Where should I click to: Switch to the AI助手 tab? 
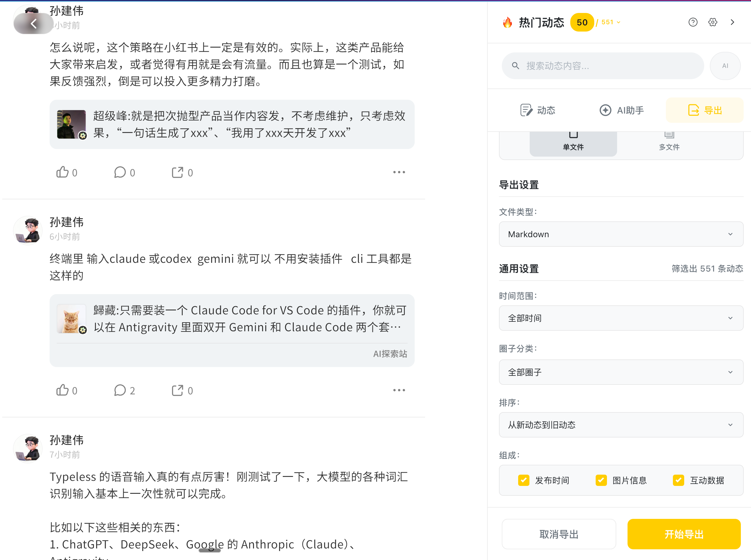coord(621,110)
